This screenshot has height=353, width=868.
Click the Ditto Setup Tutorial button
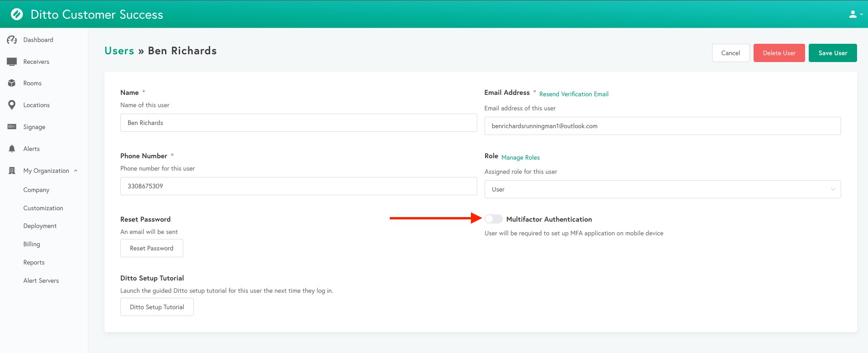click(157, 307)
